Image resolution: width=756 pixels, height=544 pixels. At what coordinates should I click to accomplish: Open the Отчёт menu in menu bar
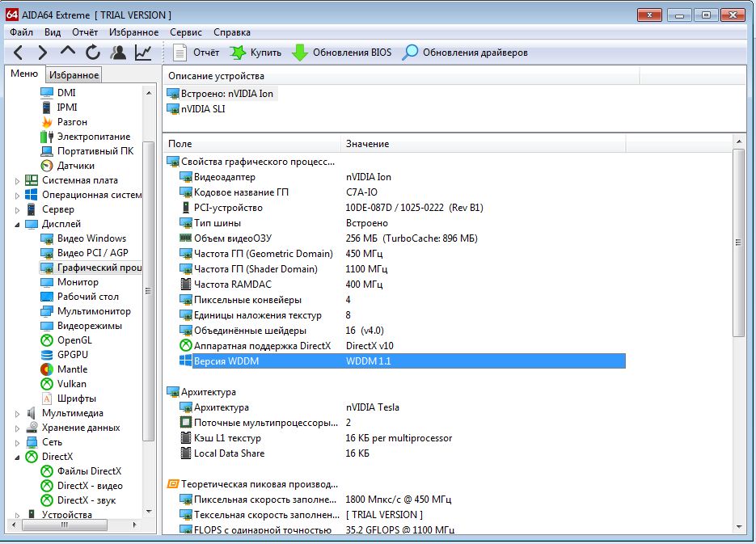[85, 32]
